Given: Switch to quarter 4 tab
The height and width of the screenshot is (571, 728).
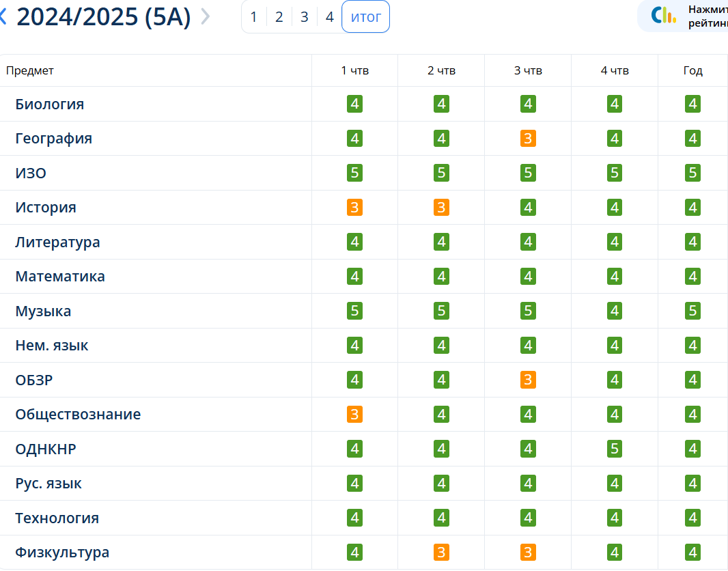Looking at the screenshot, I should click(x=330, y=17).
